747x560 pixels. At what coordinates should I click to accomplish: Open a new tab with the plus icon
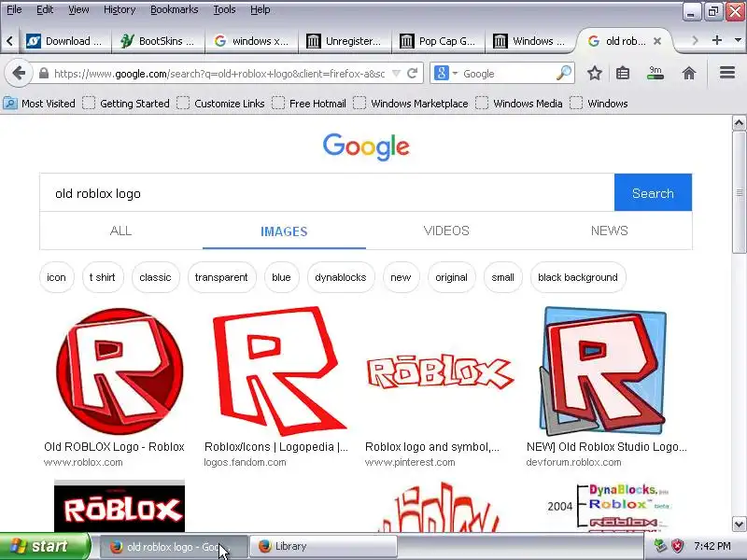[716, 40]
